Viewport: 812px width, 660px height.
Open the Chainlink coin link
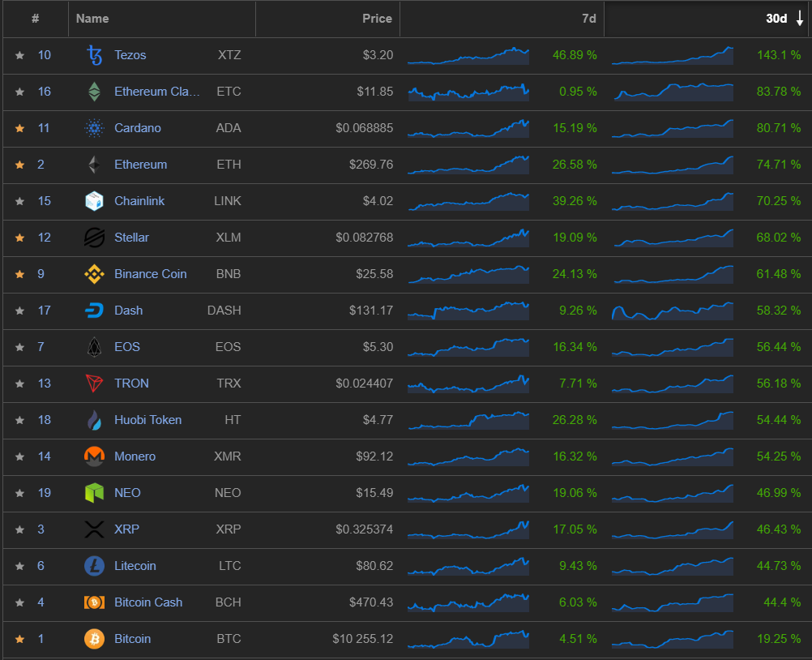pyautogui.click(x=139, y=201)
